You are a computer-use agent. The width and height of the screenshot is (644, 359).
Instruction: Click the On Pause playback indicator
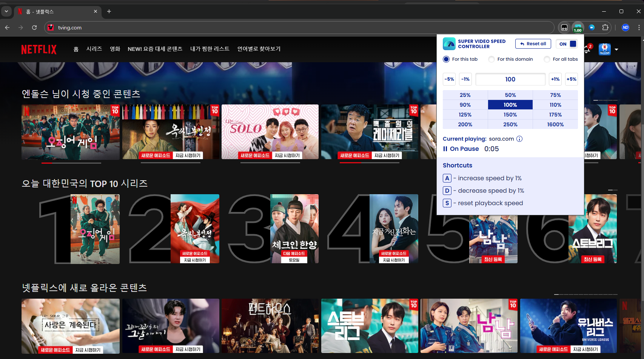461,149
